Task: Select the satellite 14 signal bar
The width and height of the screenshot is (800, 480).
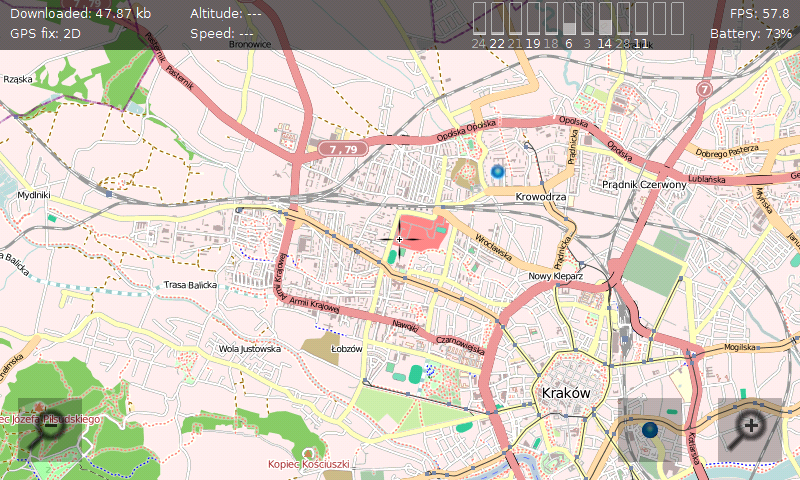Action: pyautogui.click(x=604, y=19)
